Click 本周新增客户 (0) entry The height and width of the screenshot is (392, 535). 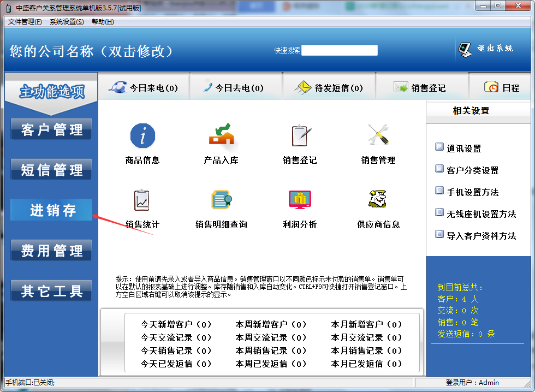pyautogui.click(x=271, y=324)
